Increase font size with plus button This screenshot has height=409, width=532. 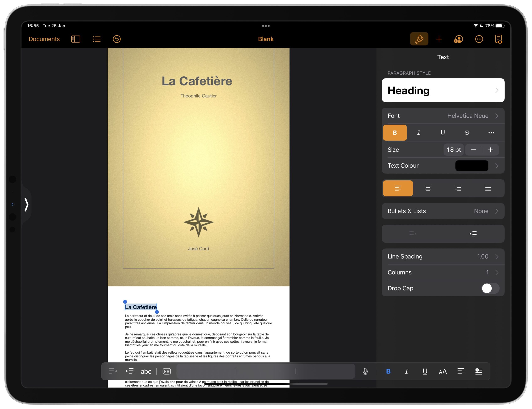(491, 149)
